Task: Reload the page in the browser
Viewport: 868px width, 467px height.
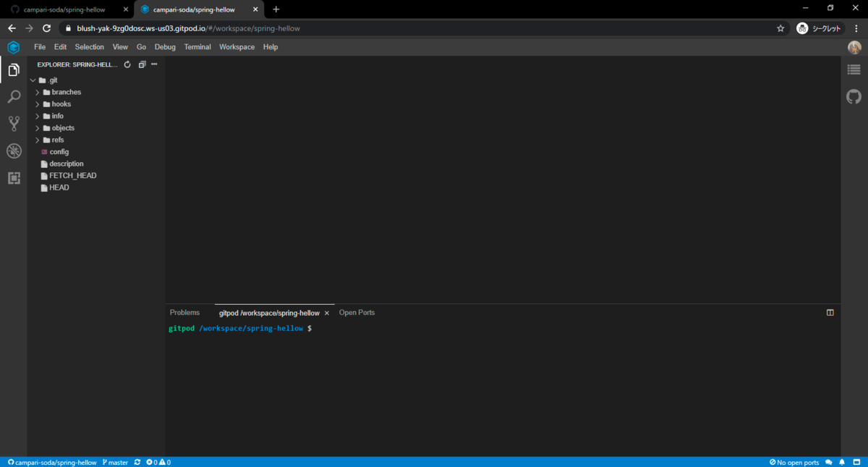Action: (x=47, y=28)
